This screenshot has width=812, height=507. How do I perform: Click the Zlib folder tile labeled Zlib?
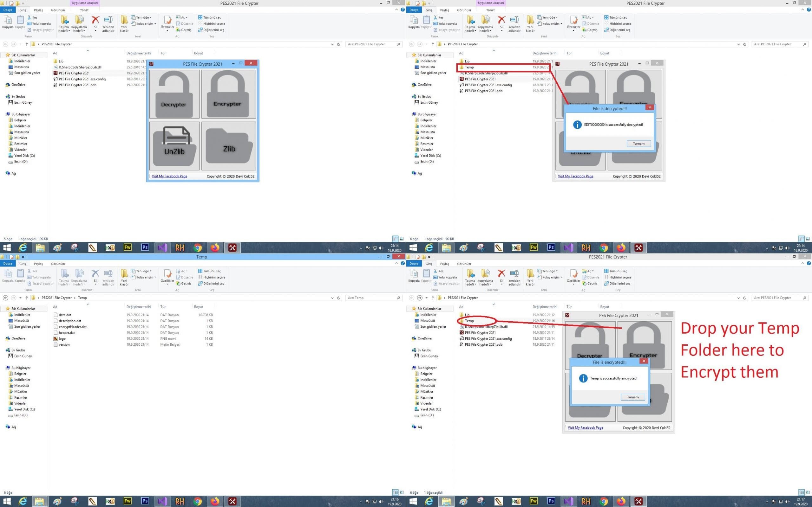click(x=229, y=146)
